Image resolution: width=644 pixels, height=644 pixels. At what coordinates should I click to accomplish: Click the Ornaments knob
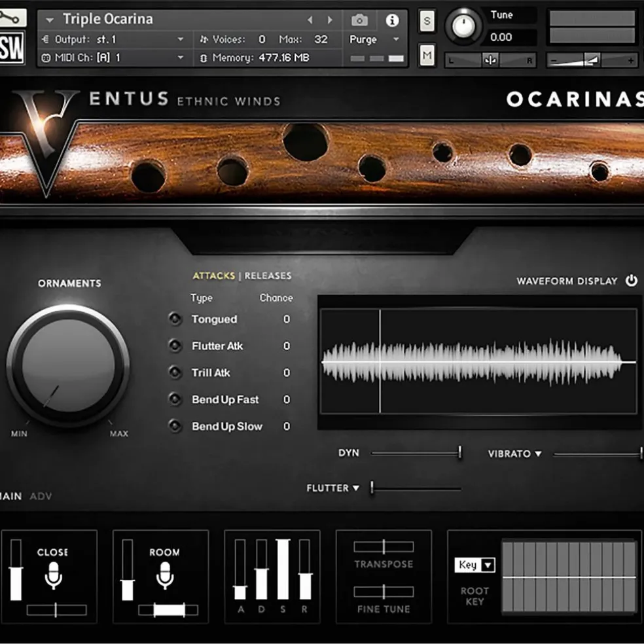[x=68, y=366]
